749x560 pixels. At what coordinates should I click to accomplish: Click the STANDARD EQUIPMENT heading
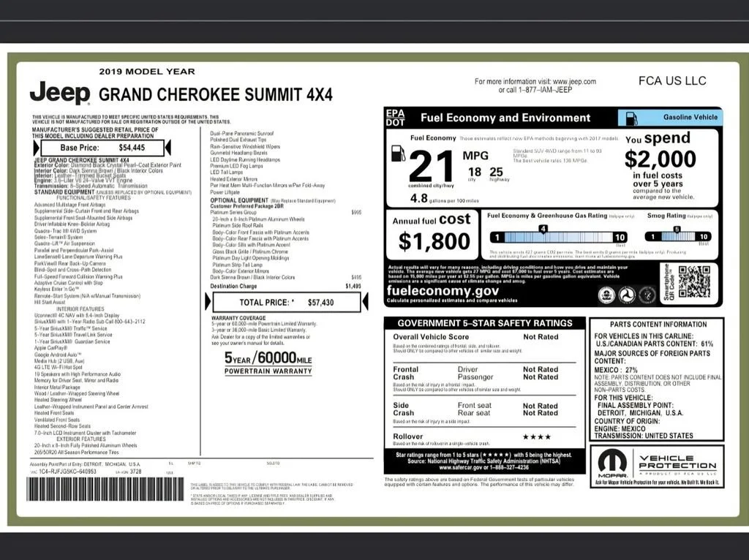pos(64,192)
